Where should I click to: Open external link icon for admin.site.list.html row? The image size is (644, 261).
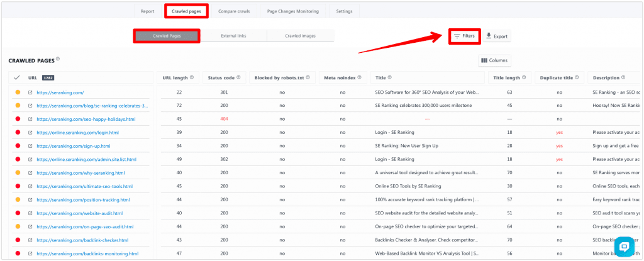point(30,160)
